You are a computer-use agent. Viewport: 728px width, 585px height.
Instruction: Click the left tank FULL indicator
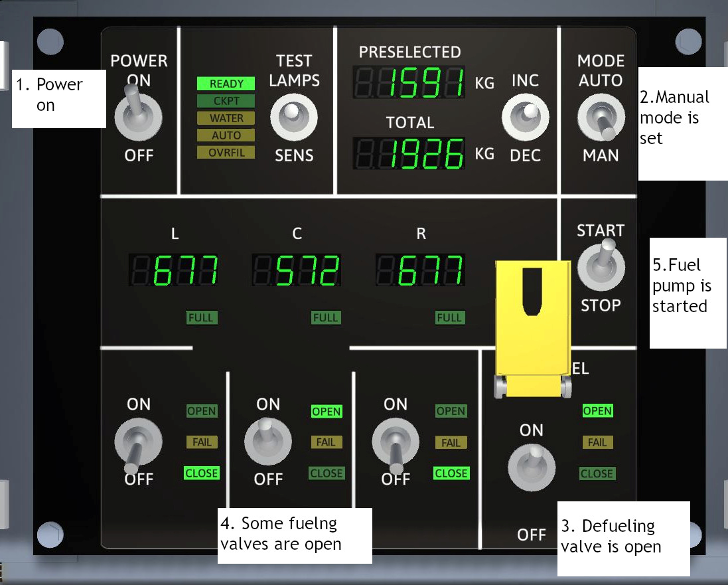(201, 317)
